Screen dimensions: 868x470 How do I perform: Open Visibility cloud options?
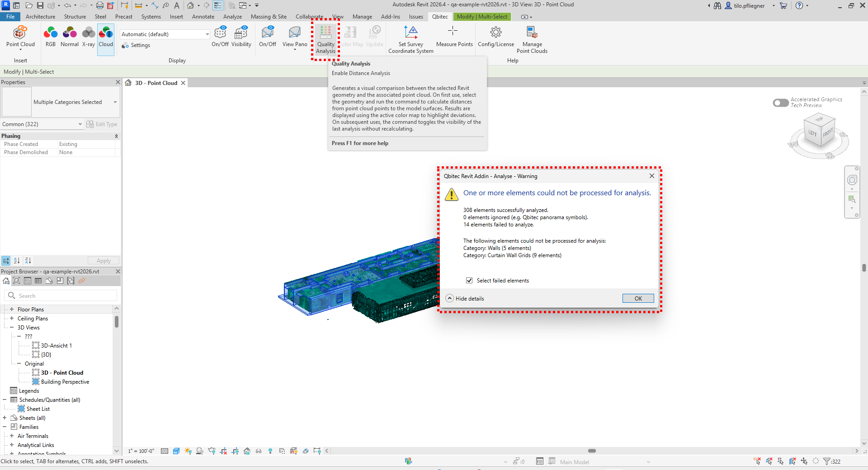[x=241, y=36]
